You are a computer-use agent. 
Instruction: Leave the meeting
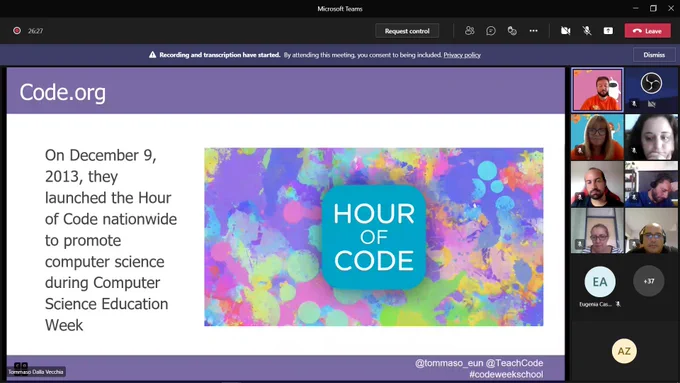point(647,31)
